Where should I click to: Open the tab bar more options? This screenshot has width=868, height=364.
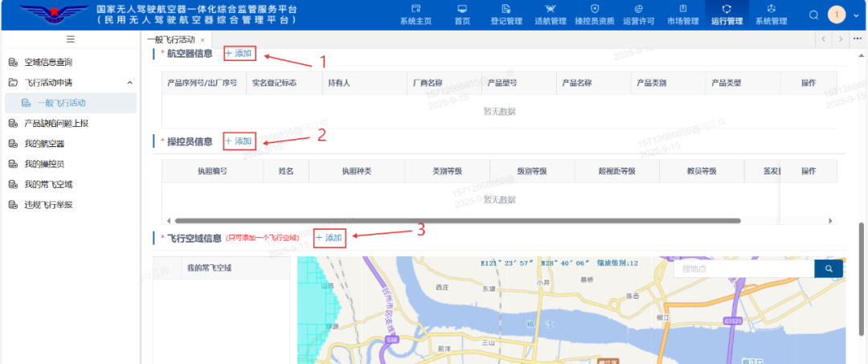tap(858, 39)
